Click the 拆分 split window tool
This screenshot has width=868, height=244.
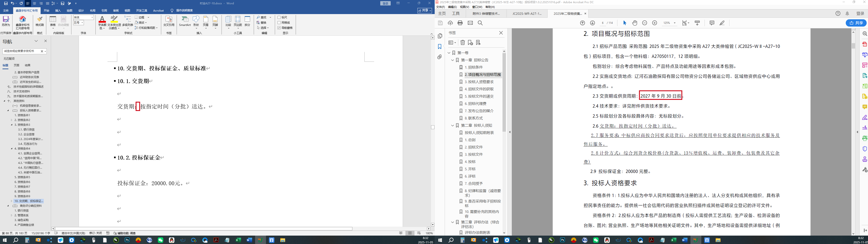point(247,21)
